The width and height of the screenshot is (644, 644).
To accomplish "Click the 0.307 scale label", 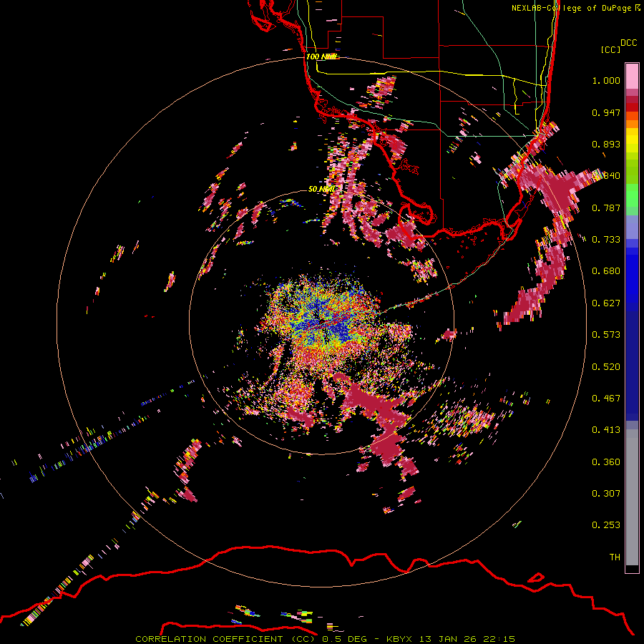I will tap(606, 494).
